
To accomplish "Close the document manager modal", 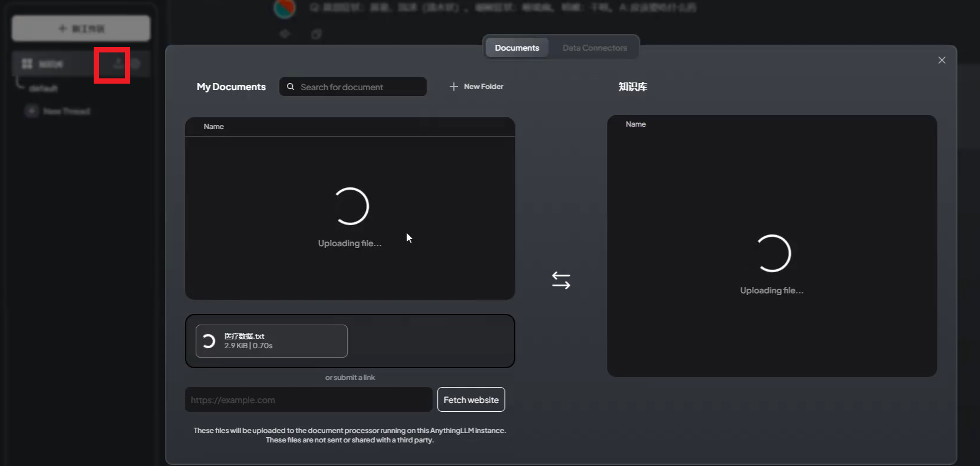I will pos(942,60).
